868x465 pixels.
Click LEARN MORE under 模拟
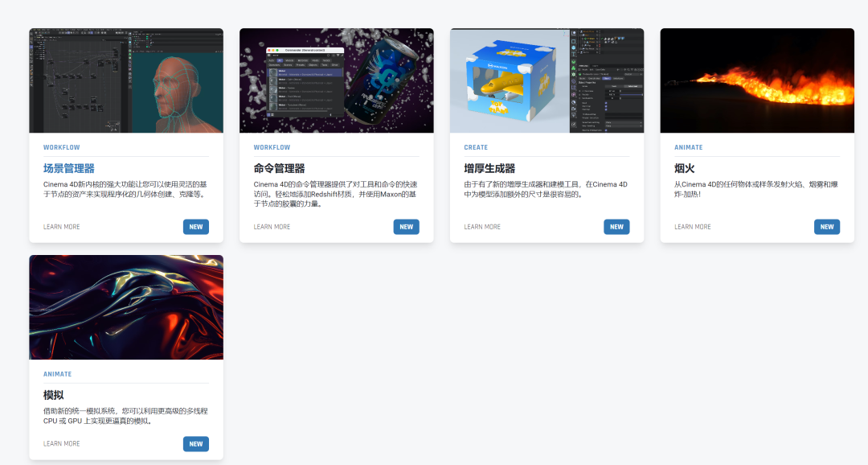(x=61, y=443)
